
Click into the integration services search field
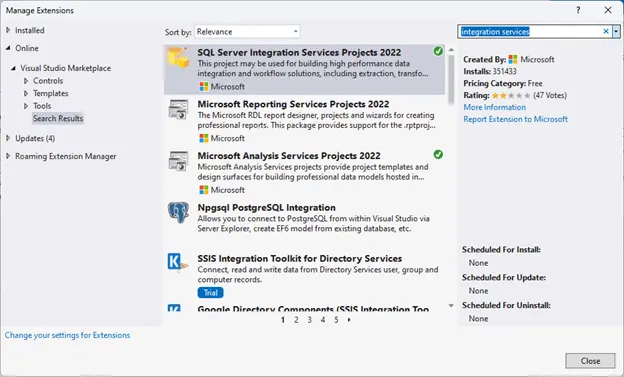pos(530,31)
